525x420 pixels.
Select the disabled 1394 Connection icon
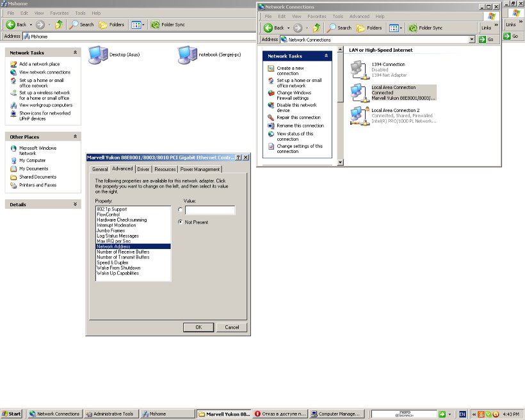click(x=359, y=70)
